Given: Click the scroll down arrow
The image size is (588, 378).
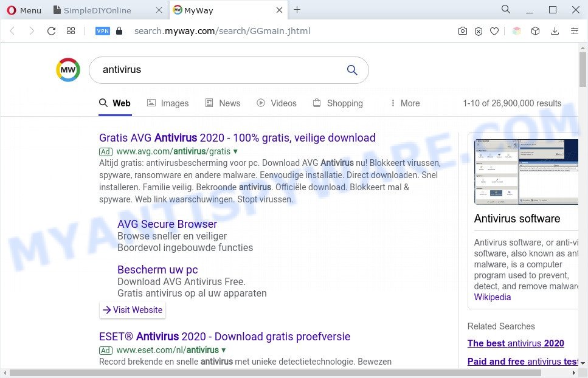Looking at the screenshot, I should click(x=583, y=363).
